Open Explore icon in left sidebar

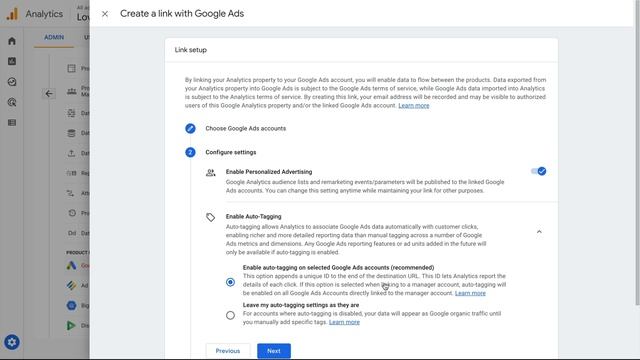coord(12,82)
